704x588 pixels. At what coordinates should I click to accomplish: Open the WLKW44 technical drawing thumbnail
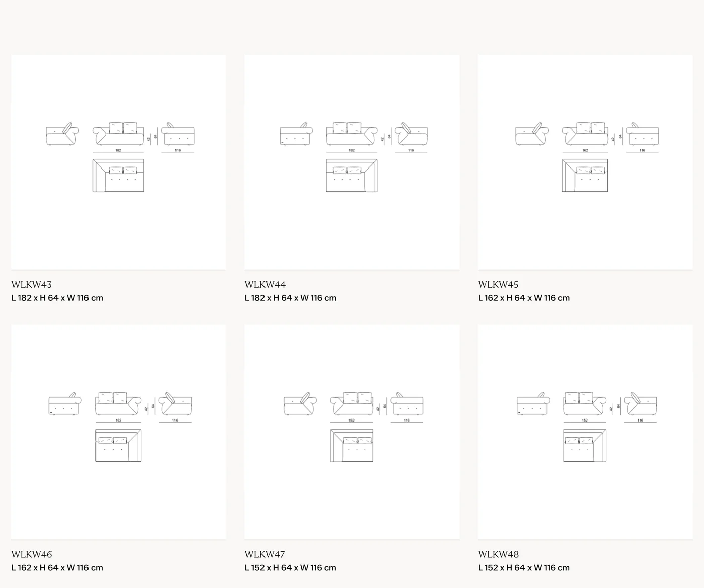(352, 162)
